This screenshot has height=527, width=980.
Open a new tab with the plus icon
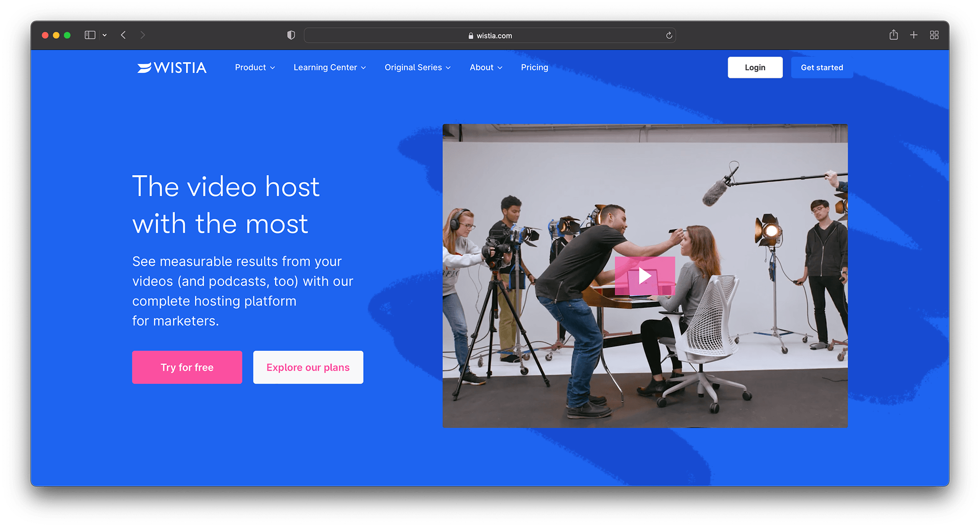[913, 34]
